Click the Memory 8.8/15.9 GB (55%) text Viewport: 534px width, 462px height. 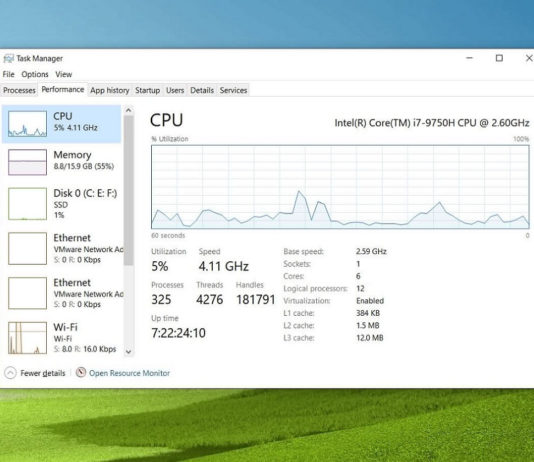coord(83,166)
